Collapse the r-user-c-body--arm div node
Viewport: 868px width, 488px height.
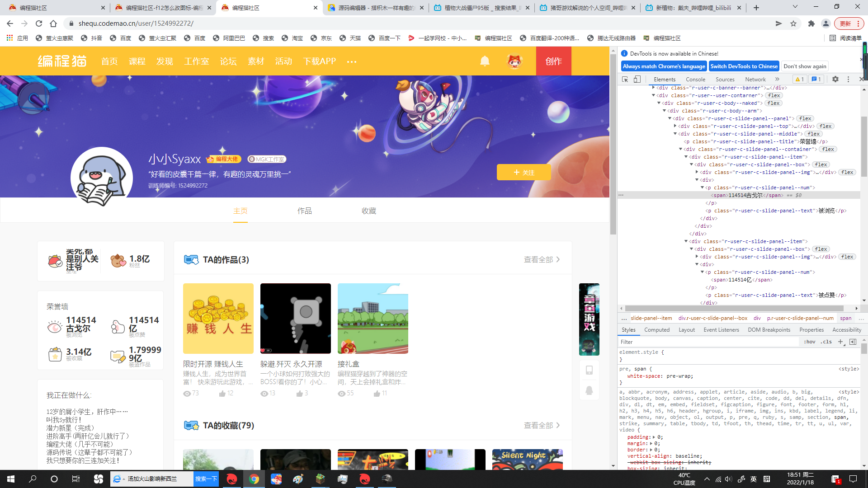(x=664, y=111)
